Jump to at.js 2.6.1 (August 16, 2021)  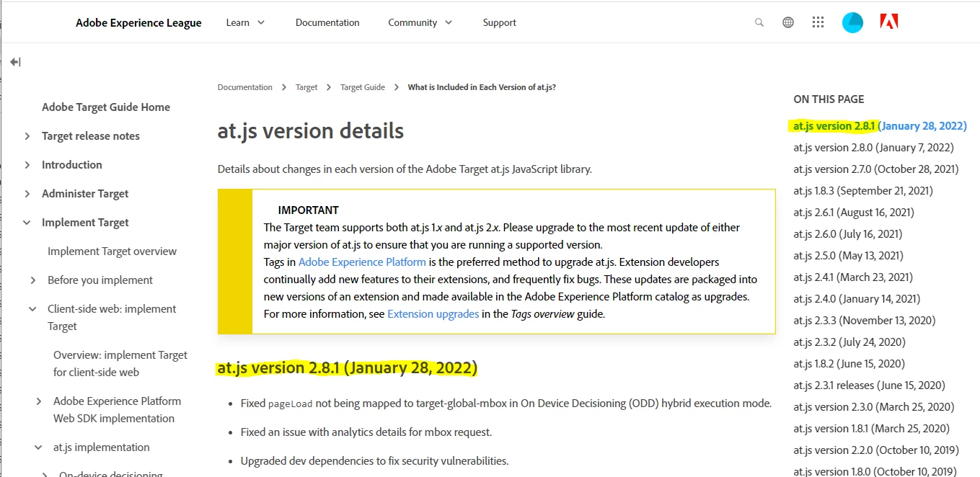point(854,213)
